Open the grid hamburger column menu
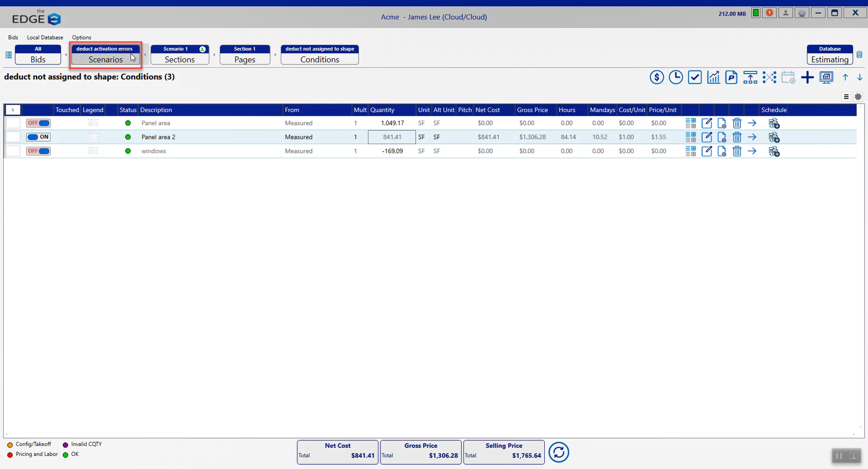The height and width of the screenshot is (469, 868). (846, 97)
